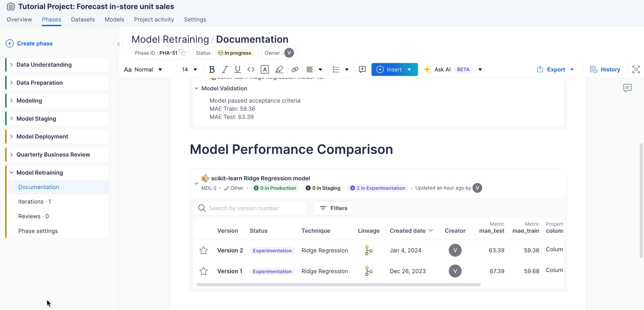The width and height of the screenshot is (644, 310).
Task: Collapse the Model Validation section
Action: click(196, 88)
